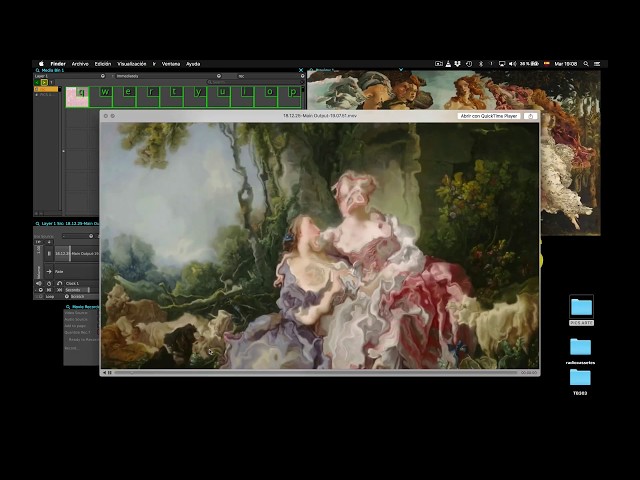Image resolution: width=640 pixels, height=480 pixels.
Task: Click the loop arrow icon before Clock 1
Action: click(59, 283)
